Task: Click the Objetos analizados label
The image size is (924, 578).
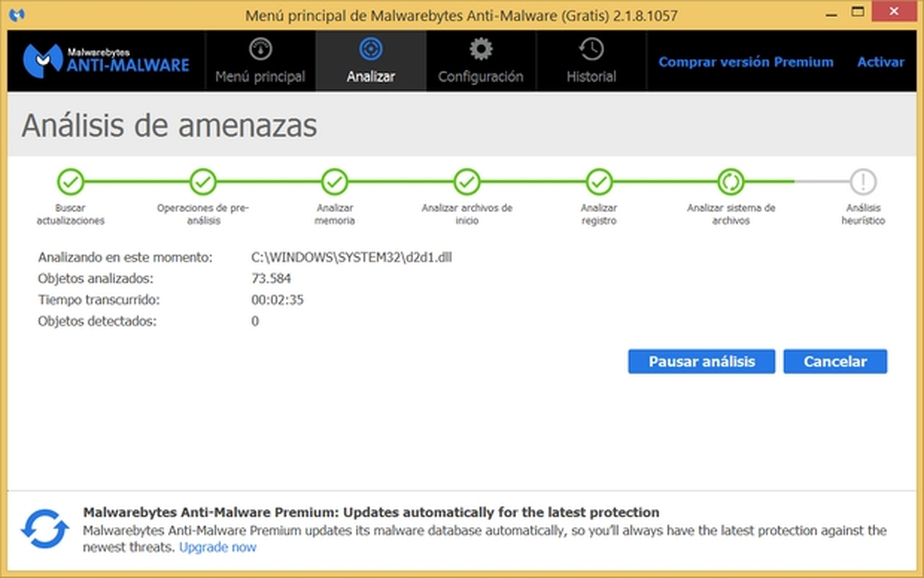Action: pos(96,279)
